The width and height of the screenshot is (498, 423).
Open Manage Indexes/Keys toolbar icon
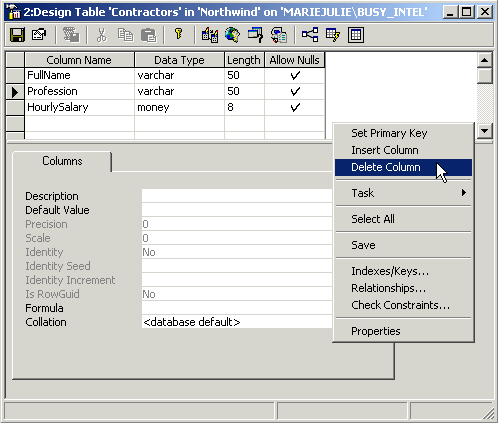pyautogui.click(x=332, y=35)
